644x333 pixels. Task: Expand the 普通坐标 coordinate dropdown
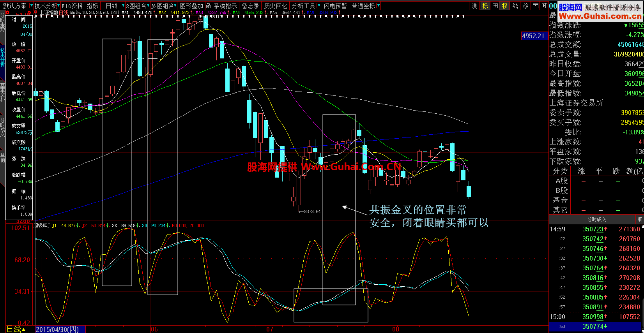click(379, 6)
